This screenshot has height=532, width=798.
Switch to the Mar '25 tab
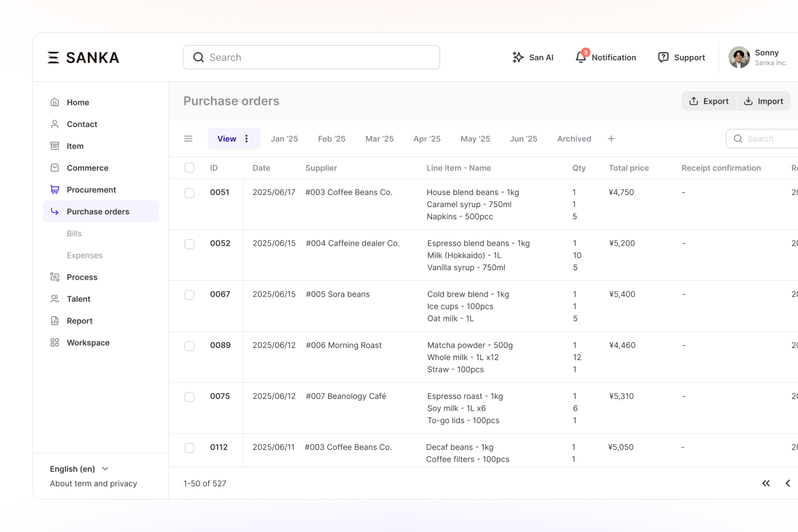[379, 138]
